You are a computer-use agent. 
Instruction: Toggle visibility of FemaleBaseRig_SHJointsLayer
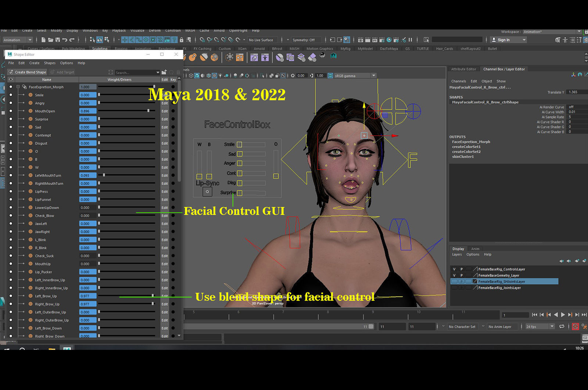[x=454, y=281]
